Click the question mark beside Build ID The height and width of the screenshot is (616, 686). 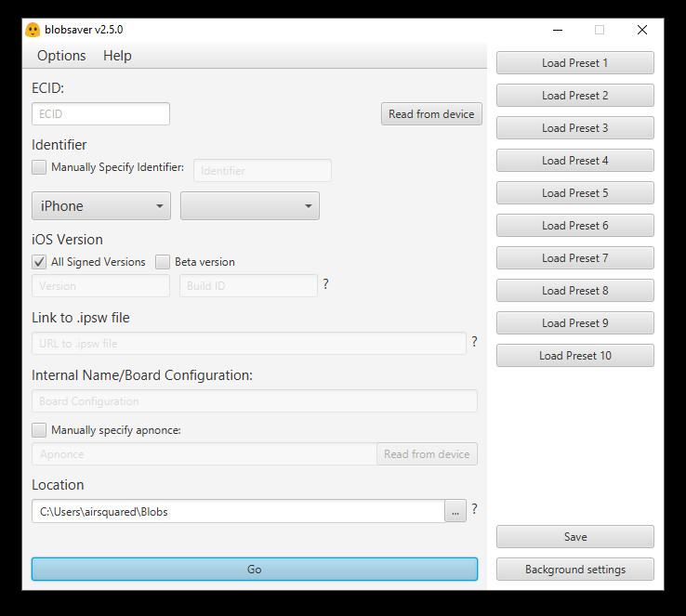point(326,284)
